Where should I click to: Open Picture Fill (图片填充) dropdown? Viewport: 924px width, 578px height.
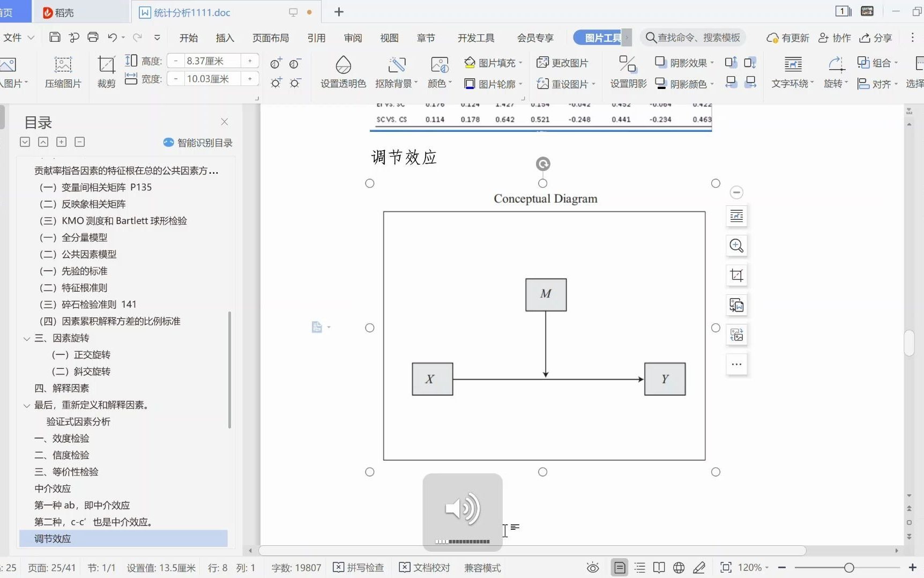click(x=493, y=63)
